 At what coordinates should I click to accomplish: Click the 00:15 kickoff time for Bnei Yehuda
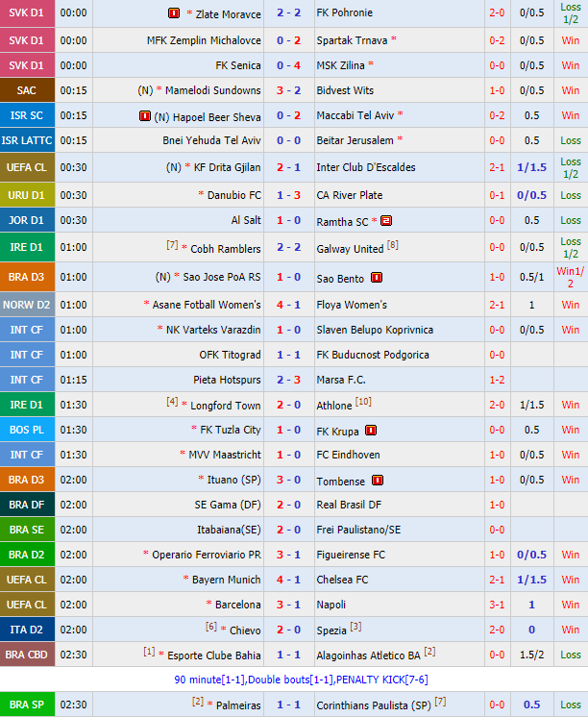point(73,140)
